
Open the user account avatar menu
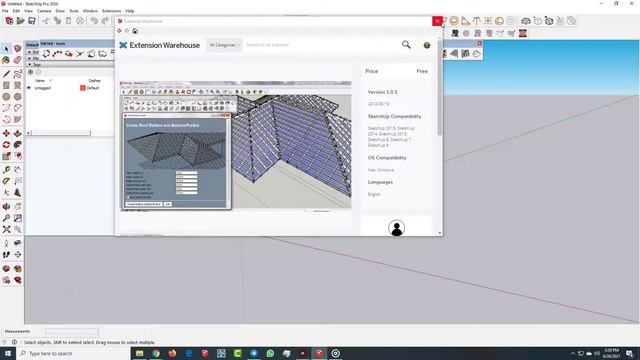tap(427, 45)
